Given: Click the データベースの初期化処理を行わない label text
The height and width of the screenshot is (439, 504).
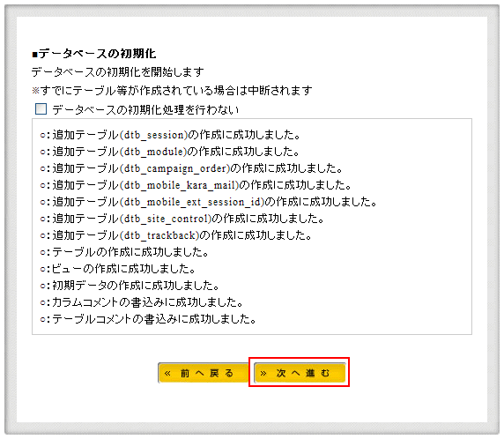Looking at the screenshot, I should point(145,109).
